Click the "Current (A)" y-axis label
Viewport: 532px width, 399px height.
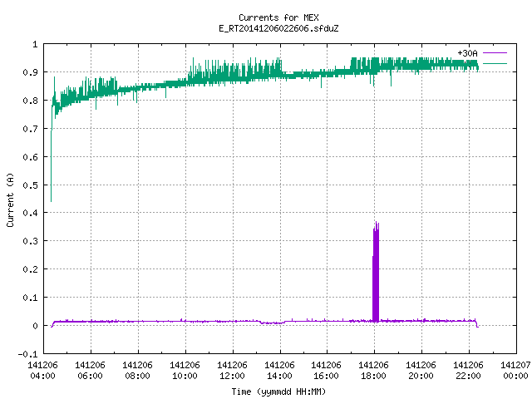pyautogui.click(x=10, y=200)
